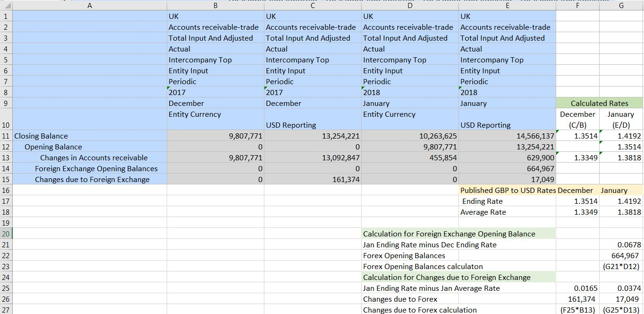
Task: Select the corner select-all triangle
Action: pyautogui.click(x=7, y=5)
